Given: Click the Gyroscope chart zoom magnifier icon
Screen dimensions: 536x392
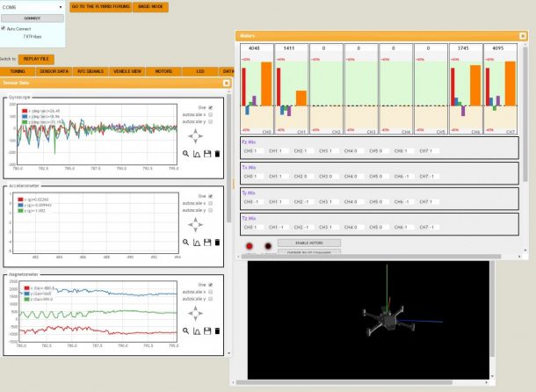Looking at the screenshot, I should pyautogui.click(x=185, y=154).
